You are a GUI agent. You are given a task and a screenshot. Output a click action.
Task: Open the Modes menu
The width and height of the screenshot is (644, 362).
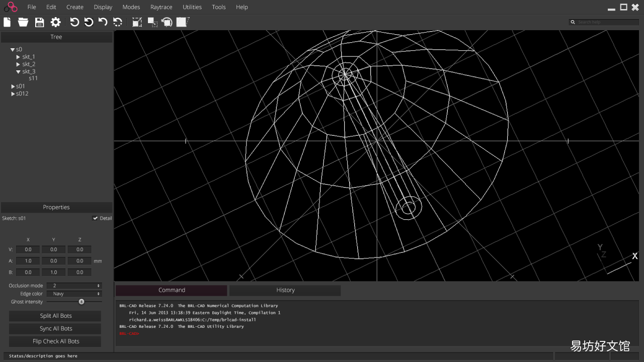(x=131, y=7)
